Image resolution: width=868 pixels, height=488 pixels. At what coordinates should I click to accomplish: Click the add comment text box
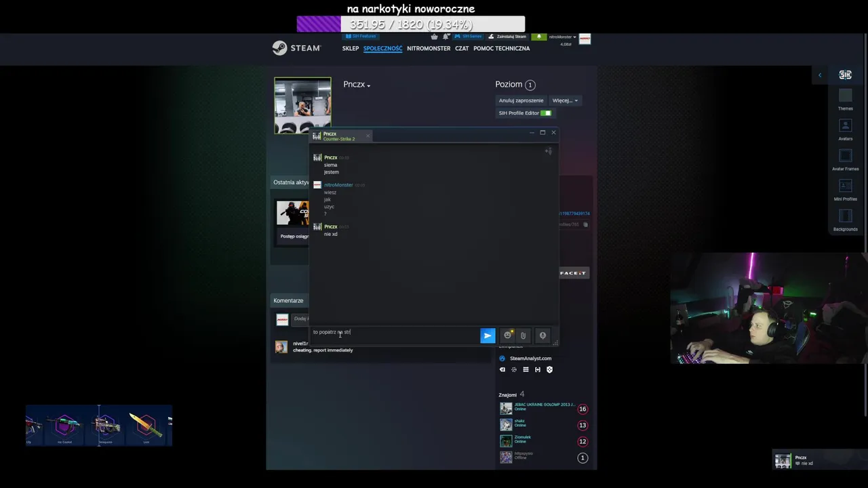tap(300, 319)
